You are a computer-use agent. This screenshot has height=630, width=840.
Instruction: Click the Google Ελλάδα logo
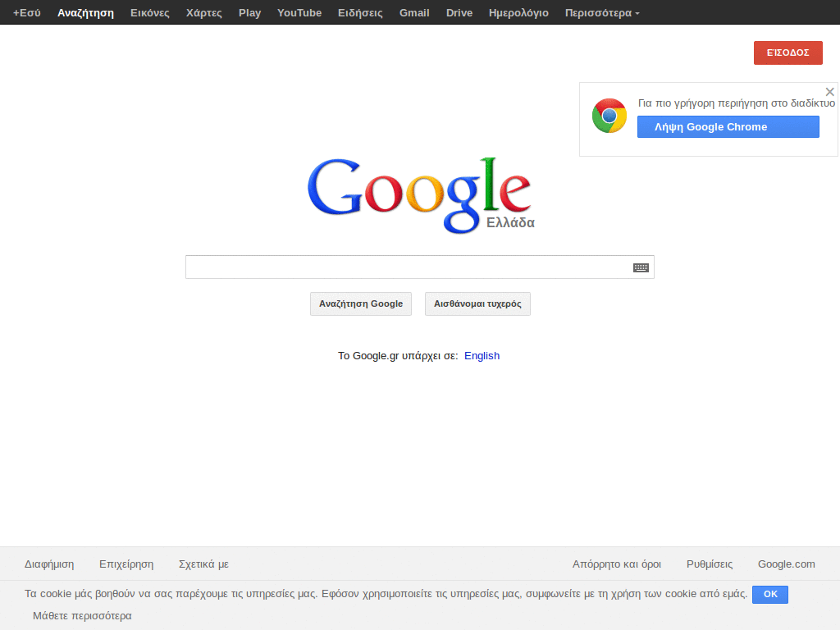[x=421, y=195]
